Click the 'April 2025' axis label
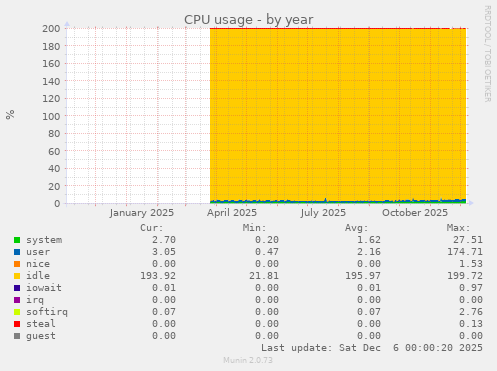 click(232, 213)
